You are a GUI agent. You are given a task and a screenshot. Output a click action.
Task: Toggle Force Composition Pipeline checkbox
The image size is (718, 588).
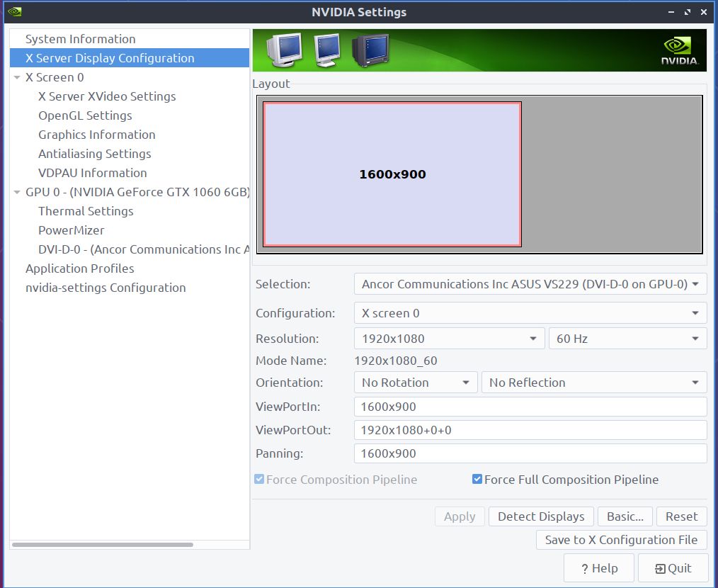click(x=259, y=480)
